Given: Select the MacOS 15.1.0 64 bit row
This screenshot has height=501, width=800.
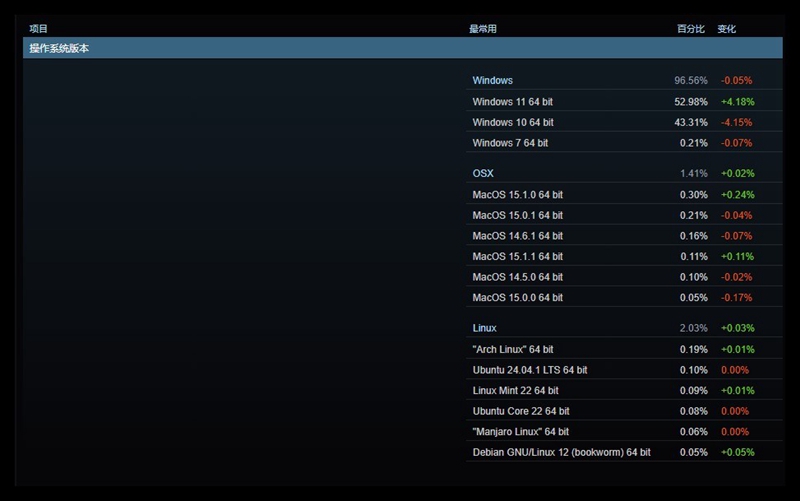Looking at the screenshot, I should pos(624,194).
